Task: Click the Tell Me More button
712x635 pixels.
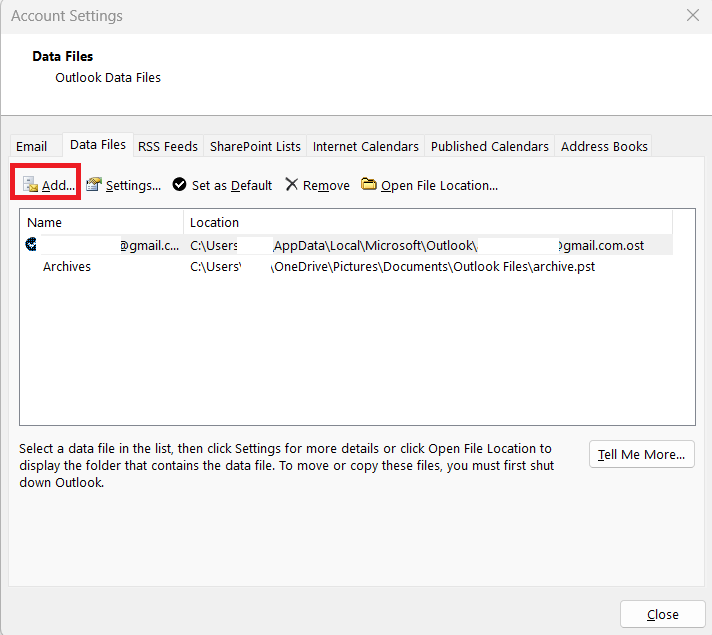Action: point(642,454)
